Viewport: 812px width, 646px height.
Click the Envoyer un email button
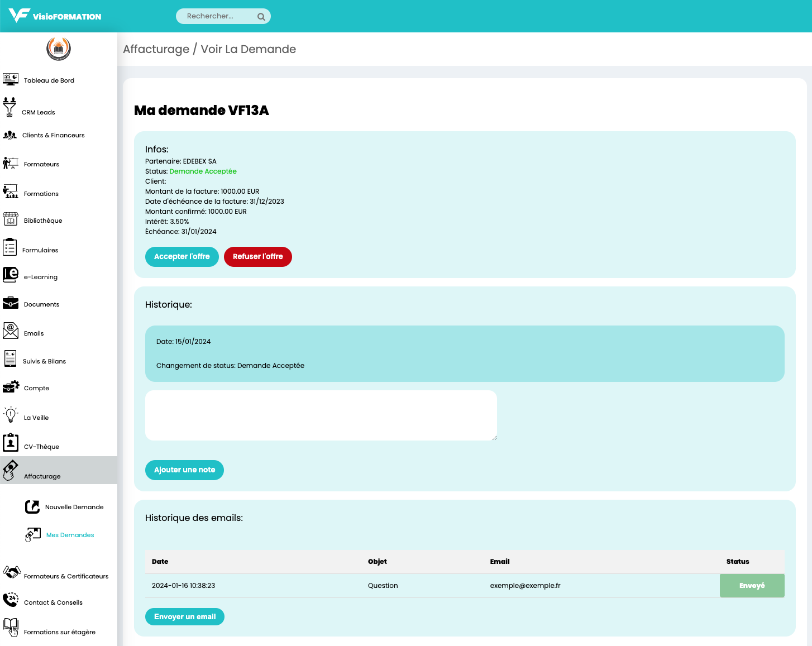pyautogui.click(x=185, y=617)
